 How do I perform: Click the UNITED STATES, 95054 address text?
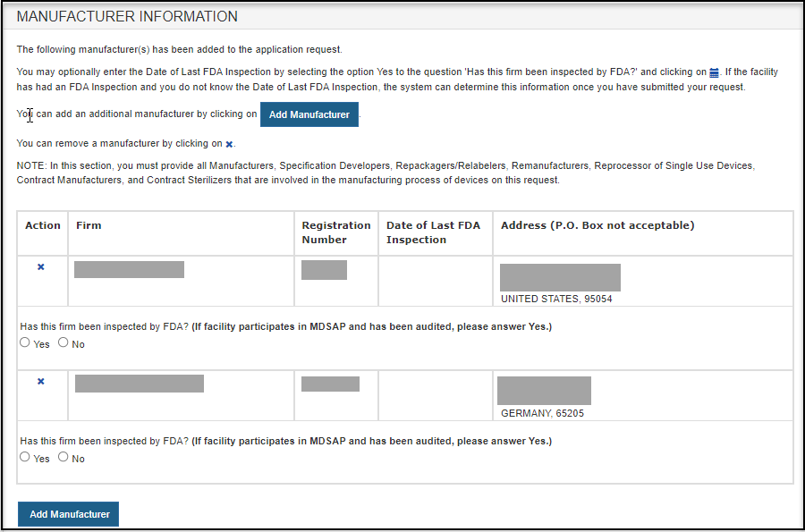click(x=556, y=300)
